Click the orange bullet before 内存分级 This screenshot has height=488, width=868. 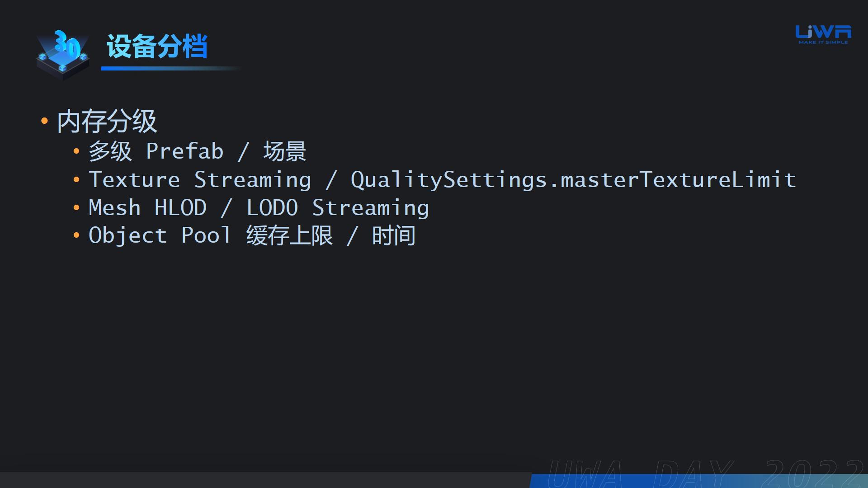(x=44, y=121)
